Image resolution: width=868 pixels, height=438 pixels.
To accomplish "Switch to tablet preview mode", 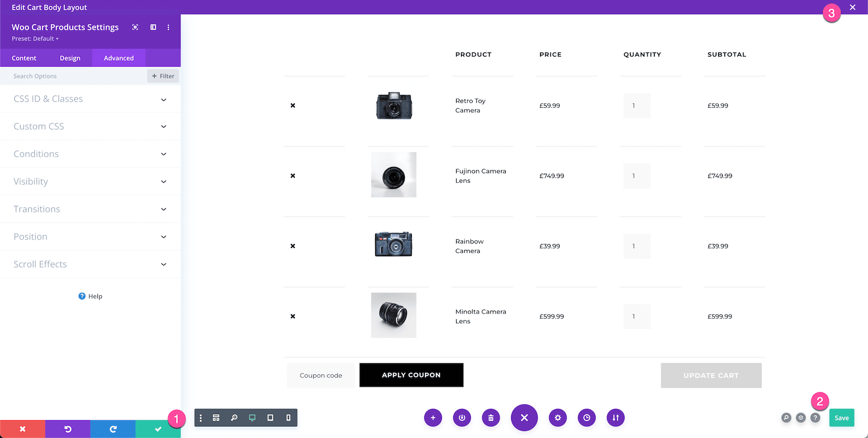I will pyautogui.click(x=270, y=418).
